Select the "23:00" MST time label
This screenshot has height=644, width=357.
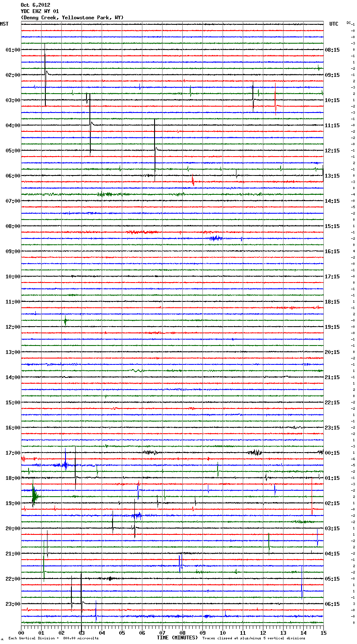[x=13, y=604]
